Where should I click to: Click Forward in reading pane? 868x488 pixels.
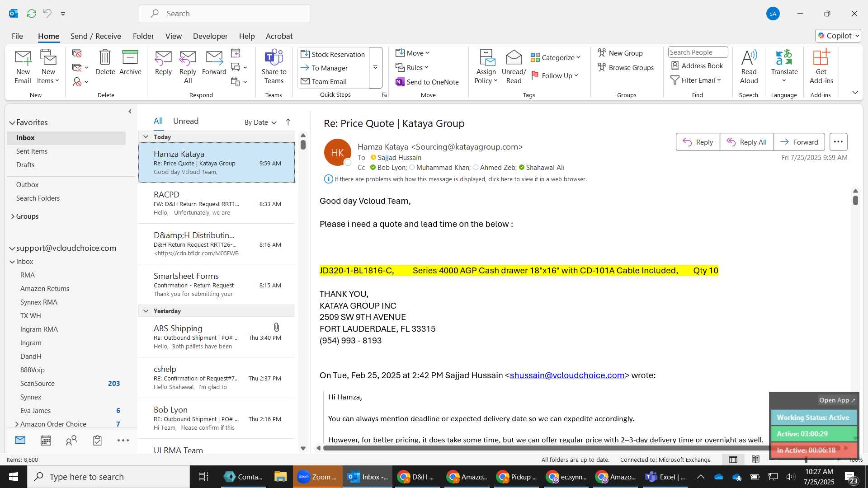799,142
